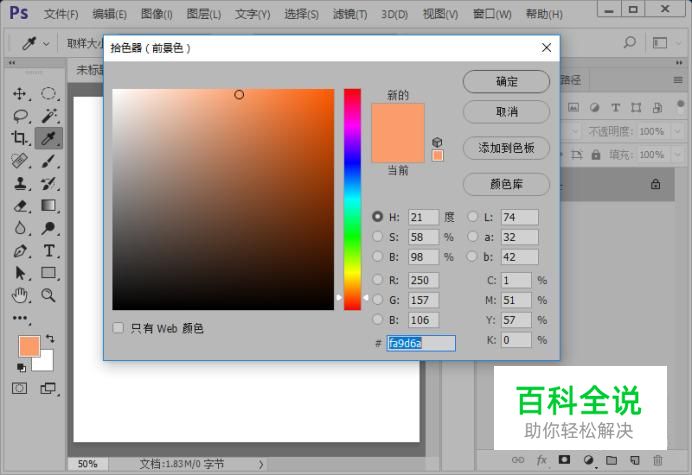Collapse the right panels double-arrow

pos(679,63)
